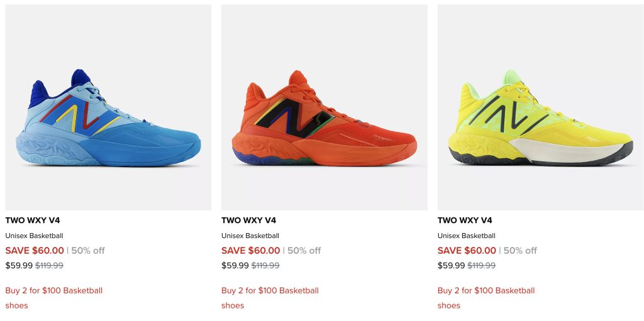Click the 50% off label for the orange shoe
Viewport: 644px width, 321px height.
coord(304,251)
